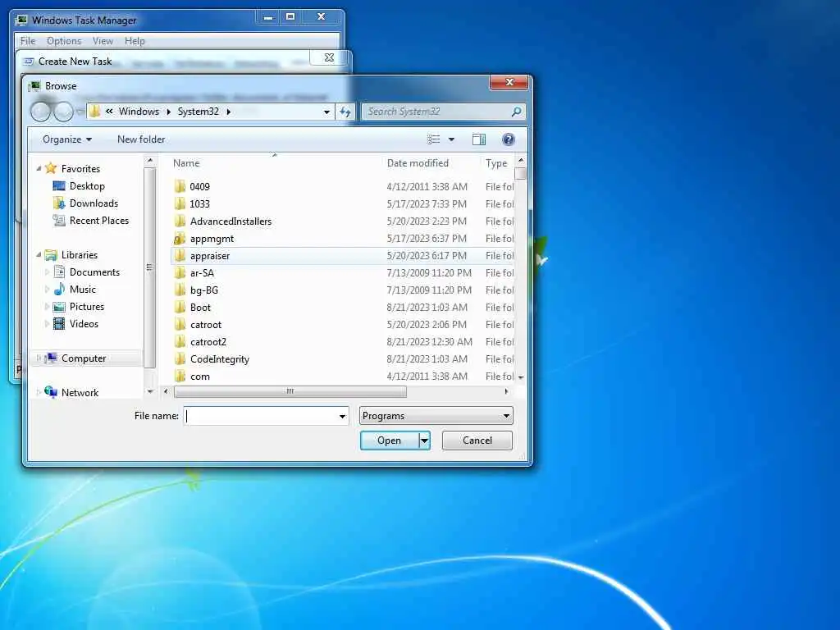Click the change view icon in toolbar
This screenshot has height=630, width=840.
click(x=433, y=139)
